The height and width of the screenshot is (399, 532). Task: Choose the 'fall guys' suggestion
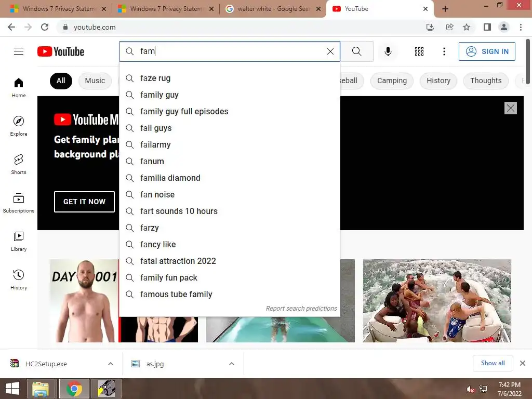coord(230,128)
